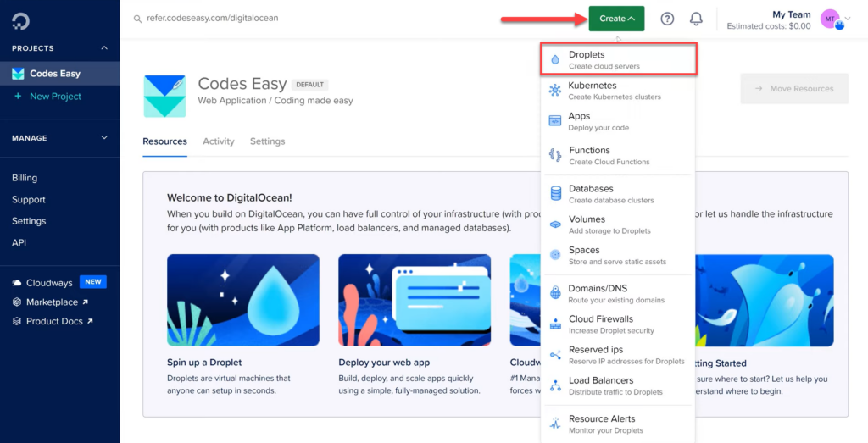Image resolution: width=868 pixels, height=443 pixels.
Task: Click the Estimated costs: $0.00 text
Action: point(769,26)
